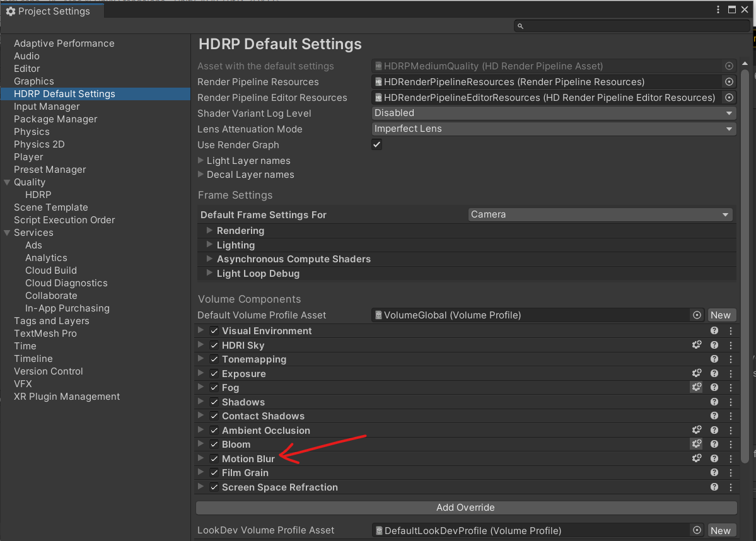This screenshot has height=541, width=756.
Task: Show additional properties for Motion Blur
Action: 696,459
